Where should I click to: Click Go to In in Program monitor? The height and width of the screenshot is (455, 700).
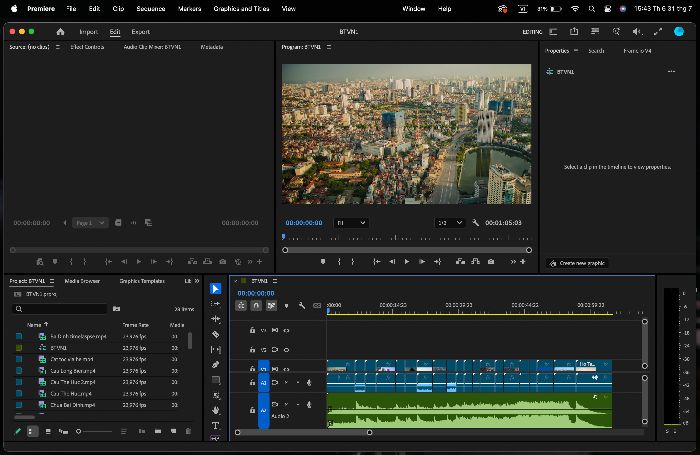coord(376,262)
